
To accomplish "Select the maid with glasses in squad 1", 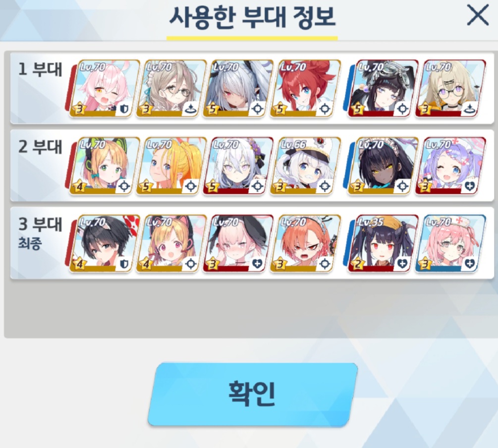I will coord(171,88).
